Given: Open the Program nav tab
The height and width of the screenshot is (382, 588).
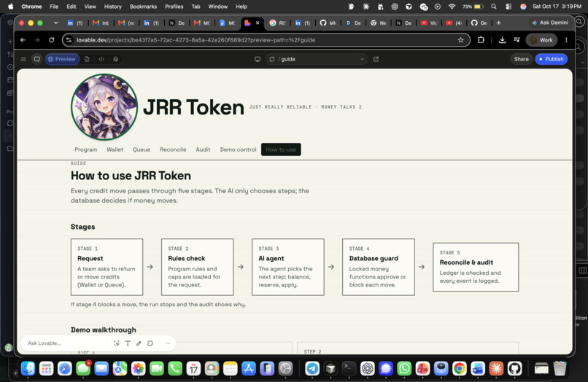Looking at the screenshot, I should pyautogui.click(x=86, y=149).
